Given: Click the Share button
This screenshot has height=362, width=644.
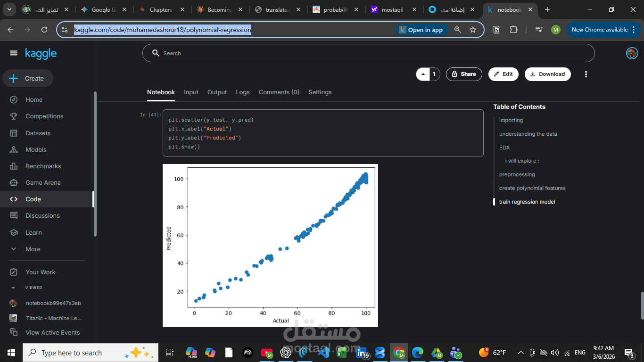Looking at the screenshot, I should 464,74.
